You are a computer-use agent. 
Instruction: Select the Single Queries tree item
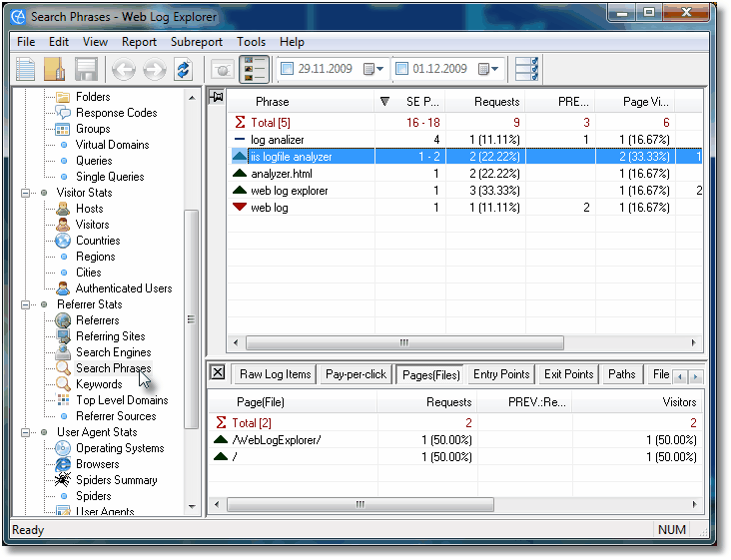pos(110,177)
